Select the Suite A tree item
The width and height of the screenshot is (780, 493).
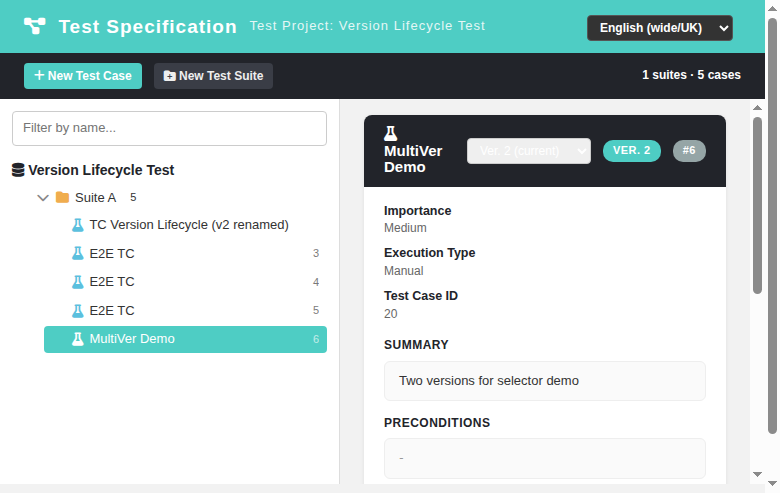coord(95,197)
